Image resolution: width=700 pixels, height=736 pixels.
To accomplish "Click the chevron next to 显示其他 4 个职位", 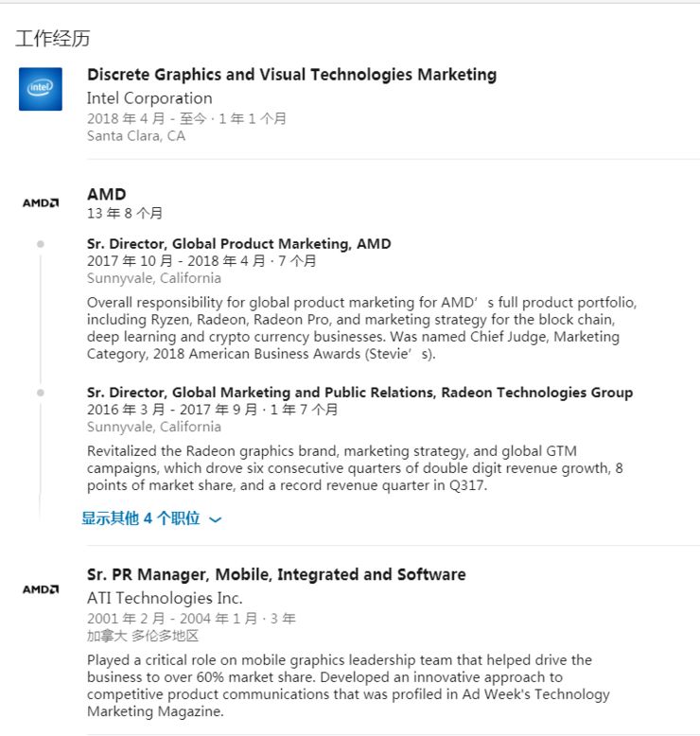I will click(x=216, y=519).
